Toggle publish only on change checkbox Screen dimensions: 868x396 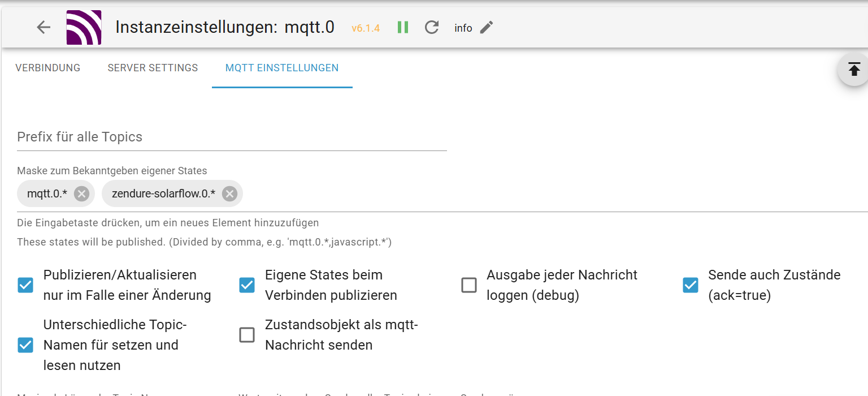pos(25,285)
